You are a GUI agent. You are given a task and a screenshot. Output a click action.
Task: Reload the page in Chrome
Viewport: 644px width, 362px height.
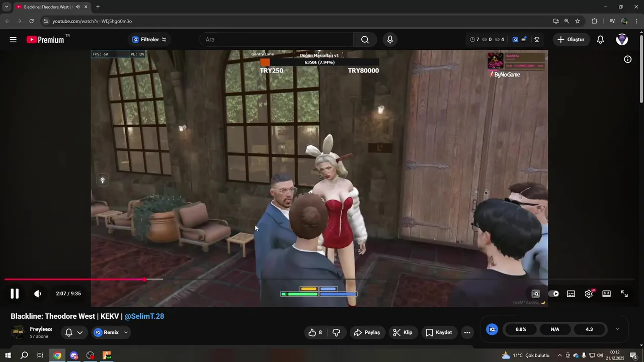click(x=31, y=21)
